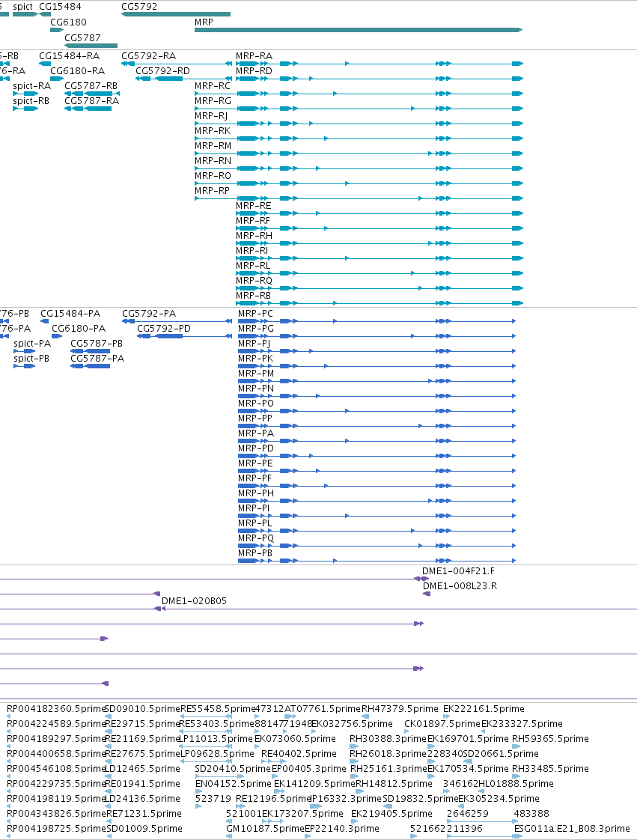Open transcript MRP-RA
The height and width of the screenshot is (840, 637).
coord(254,56)
